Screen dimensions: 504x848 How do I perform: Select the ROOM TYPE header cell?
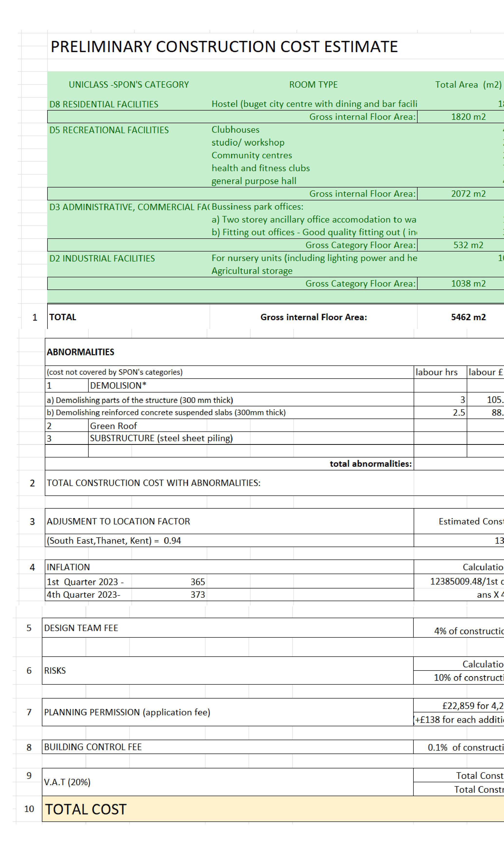coord(313,84)
